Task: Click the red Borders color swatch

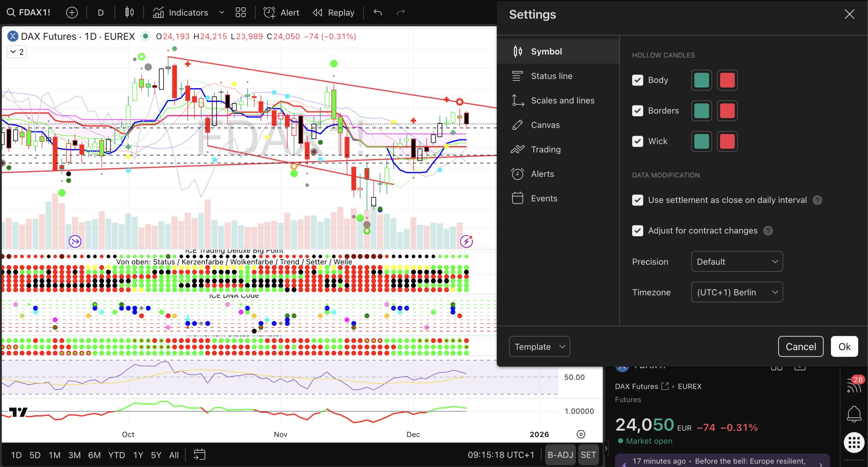Action: (727, 111)
